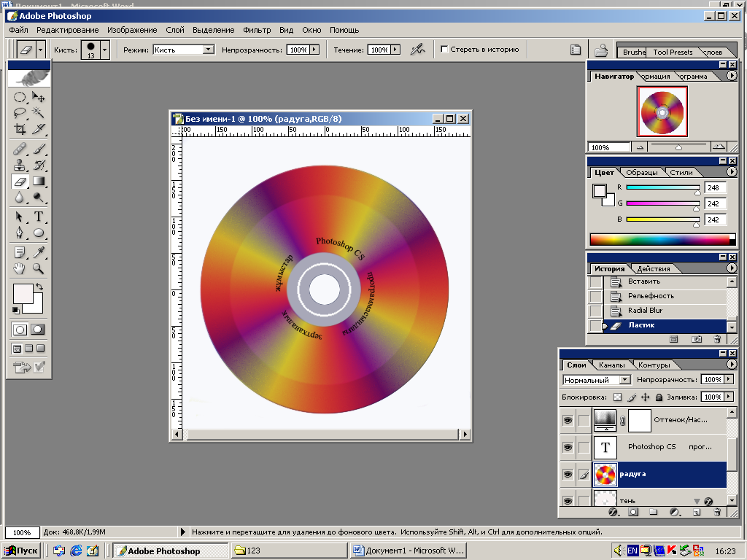Enable Quick Mask mode
The height and width of the screenshot is (560, 747).
pos(38,329)
